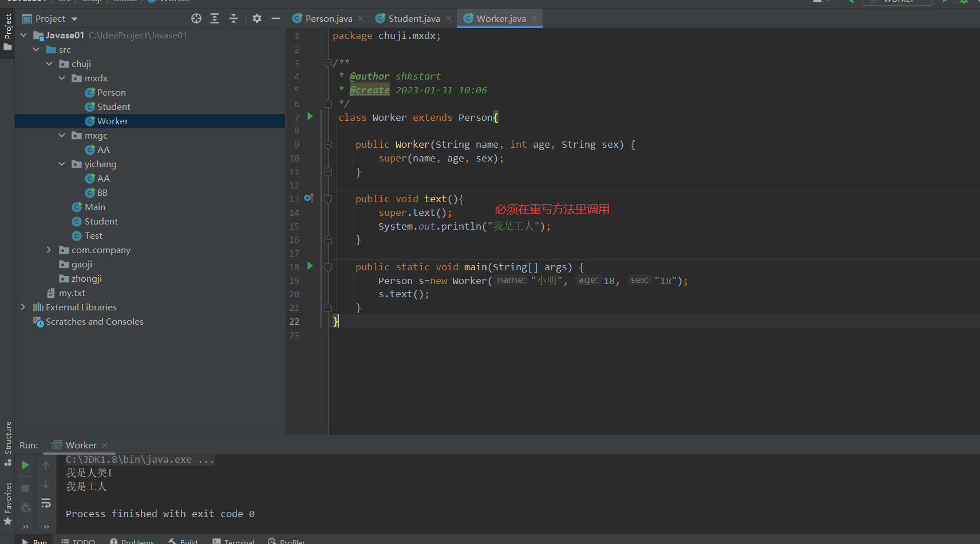Open Project panel settings gear
The height and width of the screenshot is (544, 980).
click(x=257, y=18)
